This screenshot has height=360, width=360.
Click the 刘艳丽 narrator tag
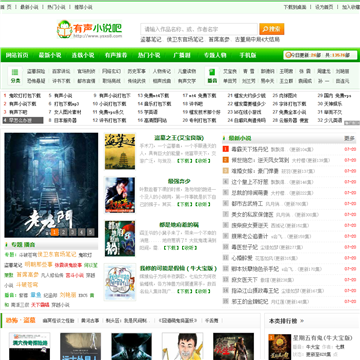68,295
